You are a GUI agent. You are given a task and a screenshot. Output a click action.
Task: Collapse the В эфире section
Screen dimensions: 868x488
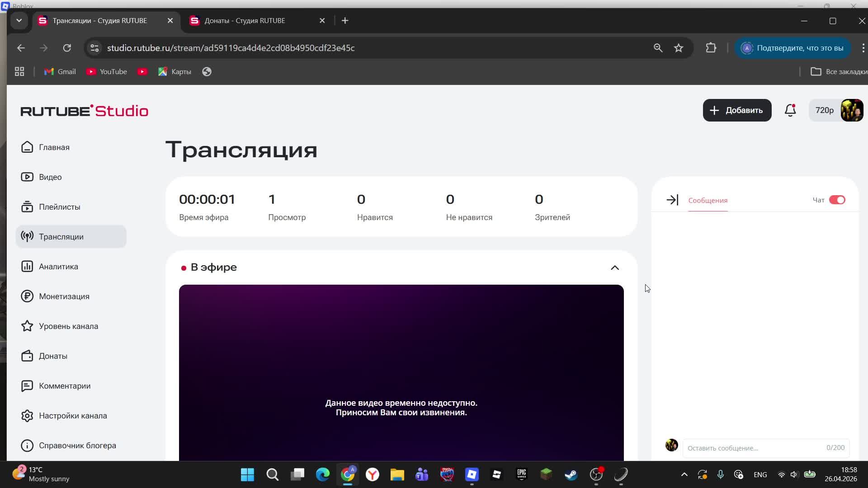click(614, 267)
